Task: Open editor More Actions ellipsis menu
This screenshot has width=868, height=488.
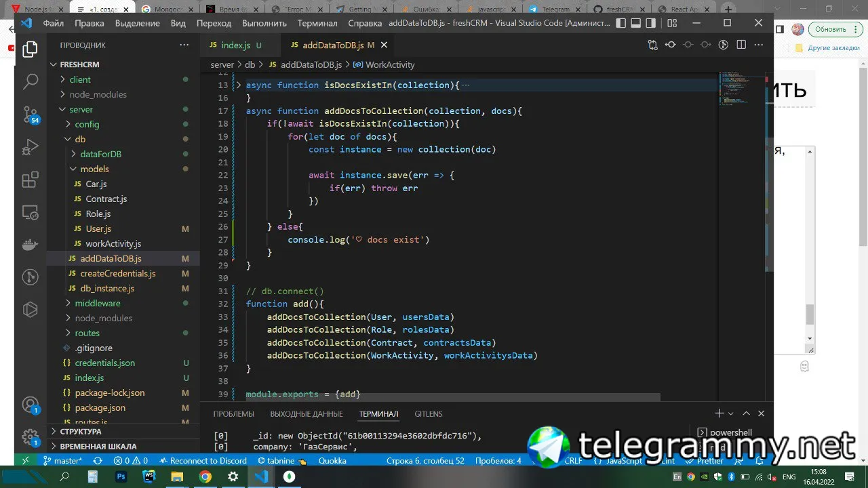Action: tap(758, 45)
